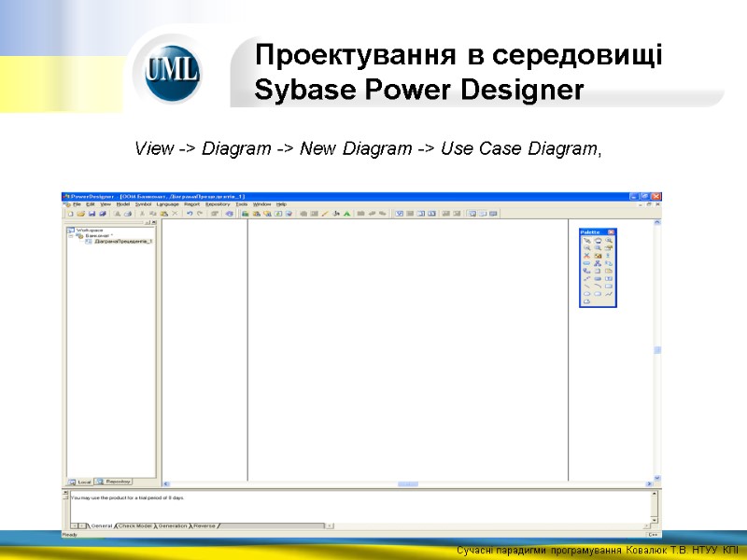Open the Symbol menu for formatting options
Viewport: 747px width, 560px height.
tap(143, 204)
